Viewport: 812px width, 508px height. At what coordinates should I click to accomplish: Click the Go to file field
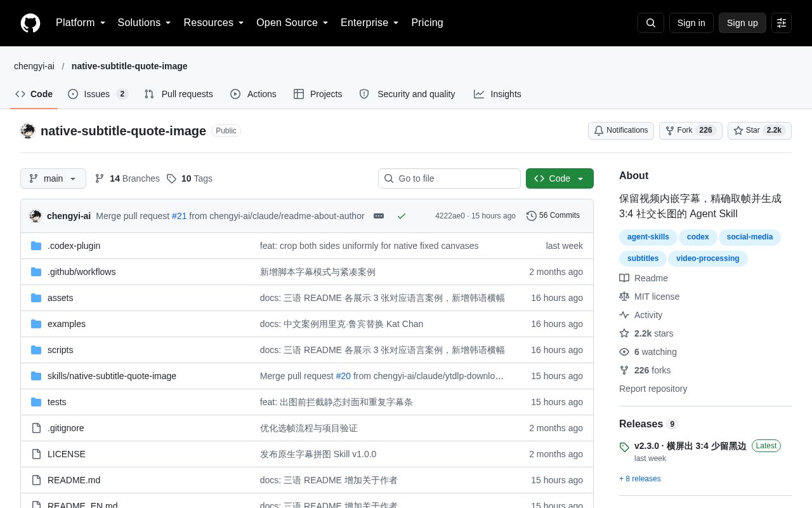(x=449, y=178)
